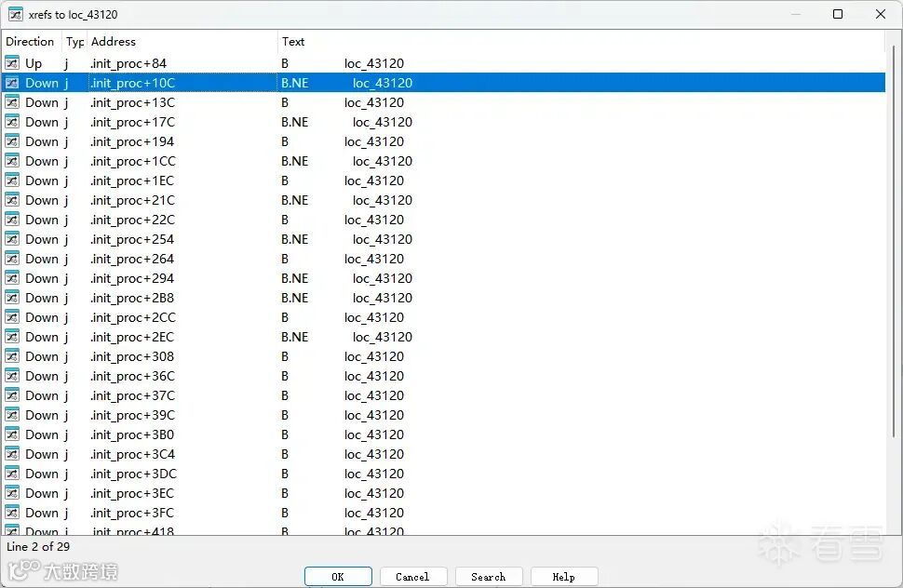This screenshot has height=588, width=903.
Task: Select address .init_proc+21C
Action: tap(132, 200)
